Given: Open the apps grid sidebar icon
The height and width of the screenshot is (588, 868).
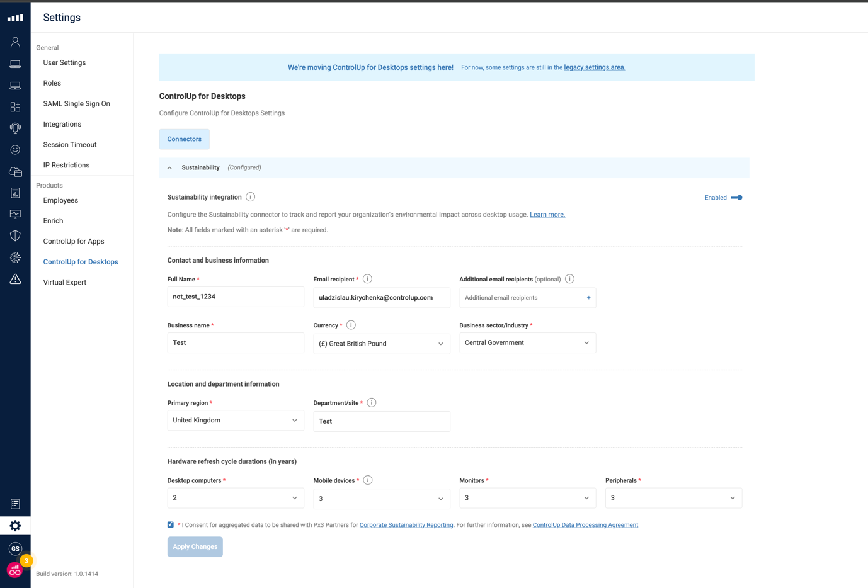Looking at the screenshot, I should (15, 107).
